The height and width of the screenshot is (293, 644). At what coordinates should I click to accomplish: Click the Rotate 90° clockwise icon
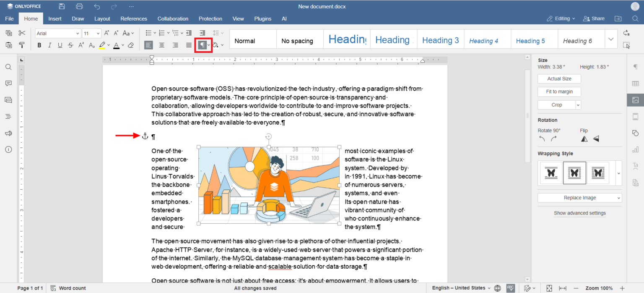coord(554,139)
